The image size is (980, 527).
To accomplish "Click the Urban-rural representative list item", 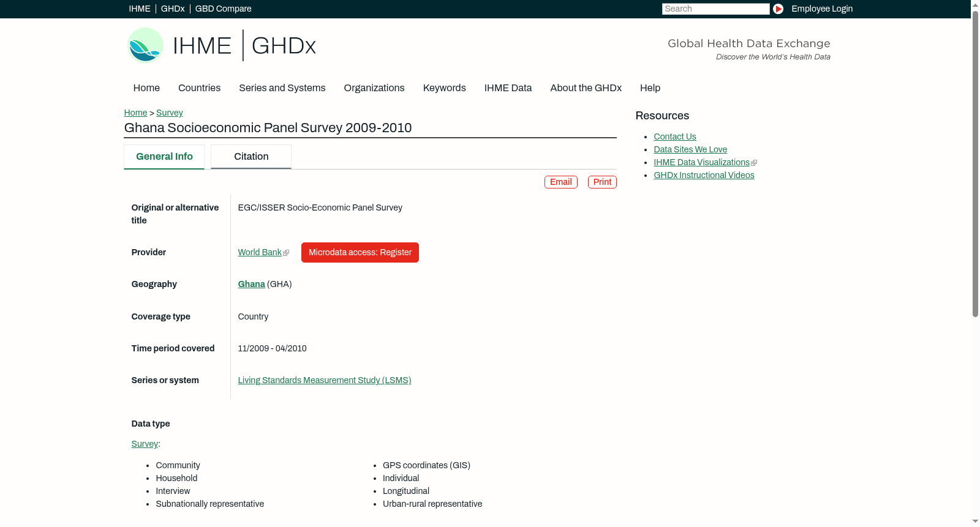I will click(432, 504).
